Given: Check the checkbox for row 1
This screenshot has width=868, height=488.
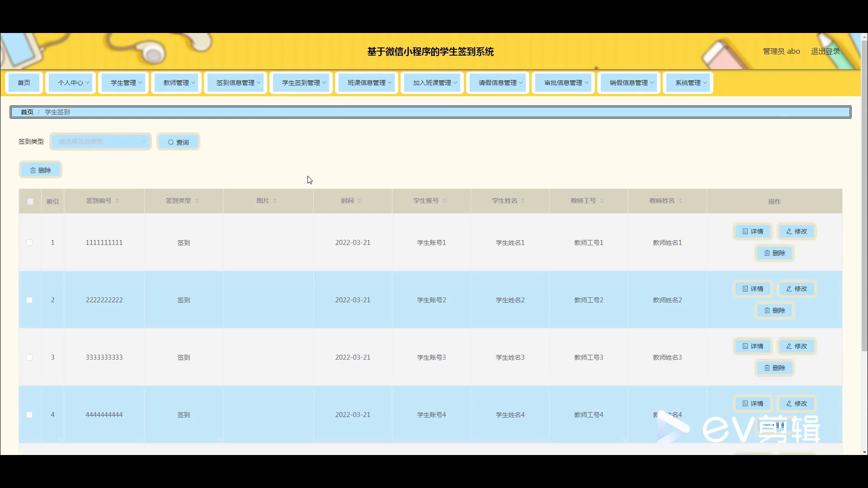Looking at the screenshot, I should [29, 243].
